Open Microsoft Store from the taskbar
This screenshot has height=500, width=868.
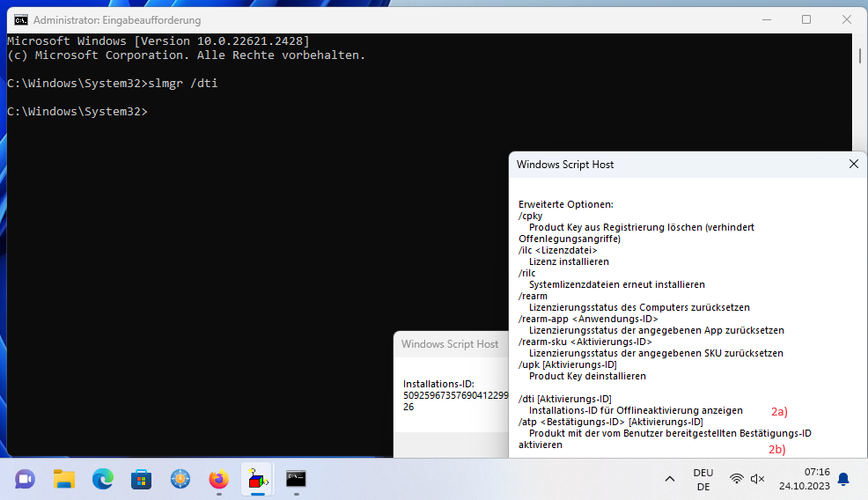click(141, 479)
